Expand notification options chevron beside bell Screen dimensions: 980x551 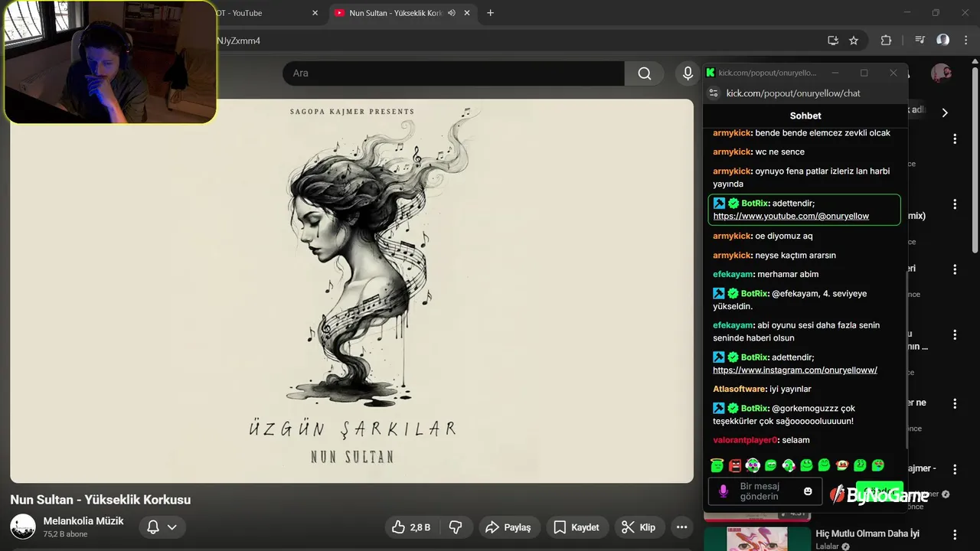click(x=172, y=527)
